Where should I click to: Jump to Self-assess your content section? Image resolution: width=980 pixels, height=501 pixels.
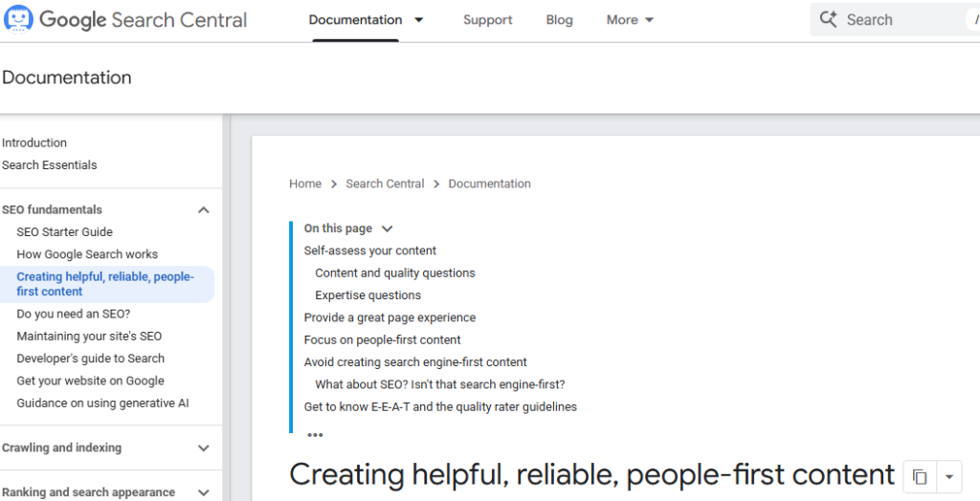(369, 250)
